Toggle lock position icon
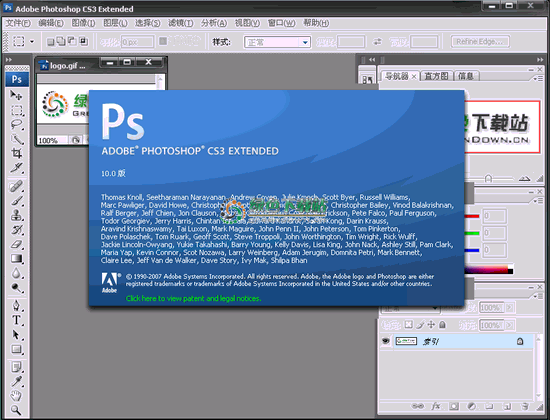Viewport: 550px width, 420px height. click(431, 325)
